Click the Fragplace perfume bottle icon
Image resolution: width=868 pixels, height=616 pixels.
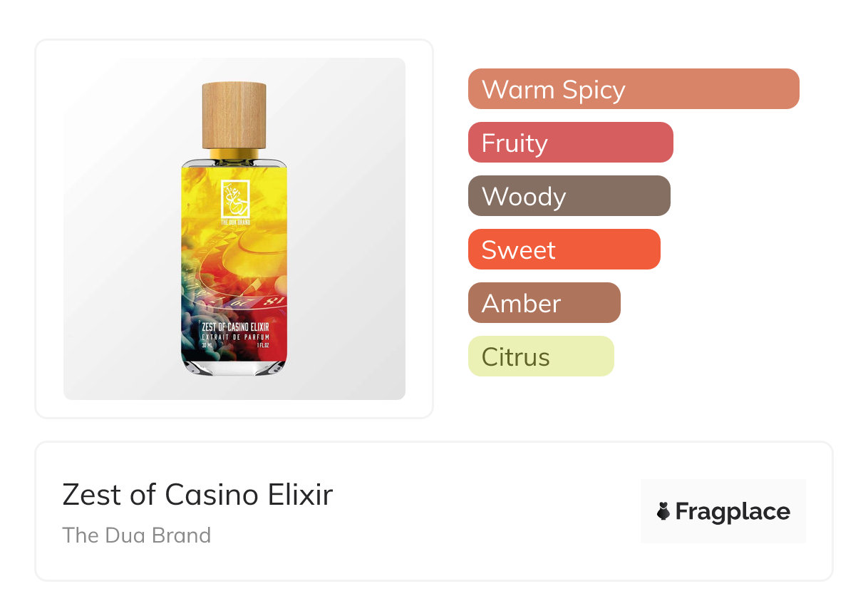[663, 511]
